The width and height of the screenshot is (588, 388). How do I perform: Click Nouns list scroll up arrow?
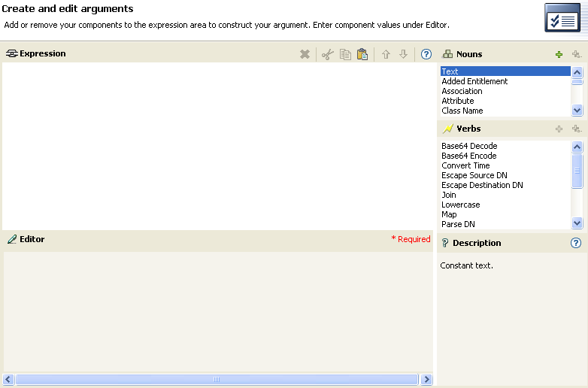coord(577,72)
